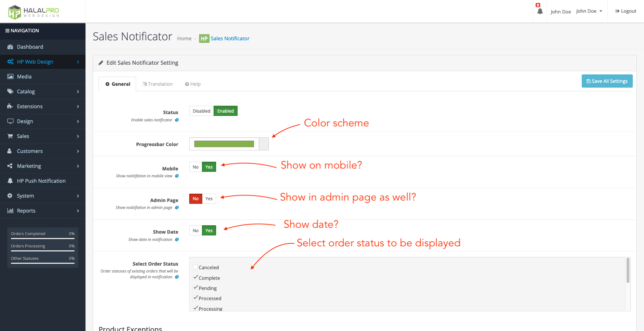
Task: Click the Logout link
Action: pos(626,11)
